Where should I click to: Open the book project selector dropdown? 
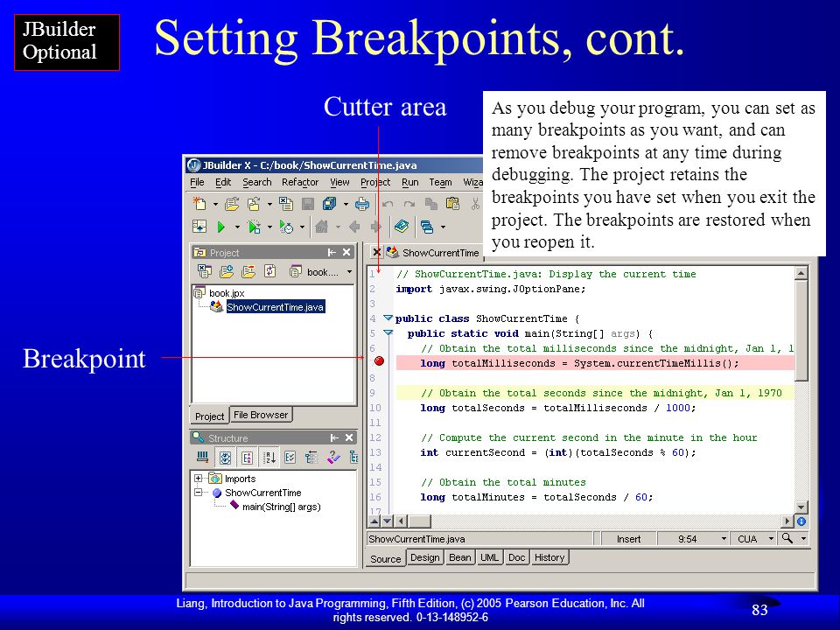pyautogui.click(x=349, y=272)
